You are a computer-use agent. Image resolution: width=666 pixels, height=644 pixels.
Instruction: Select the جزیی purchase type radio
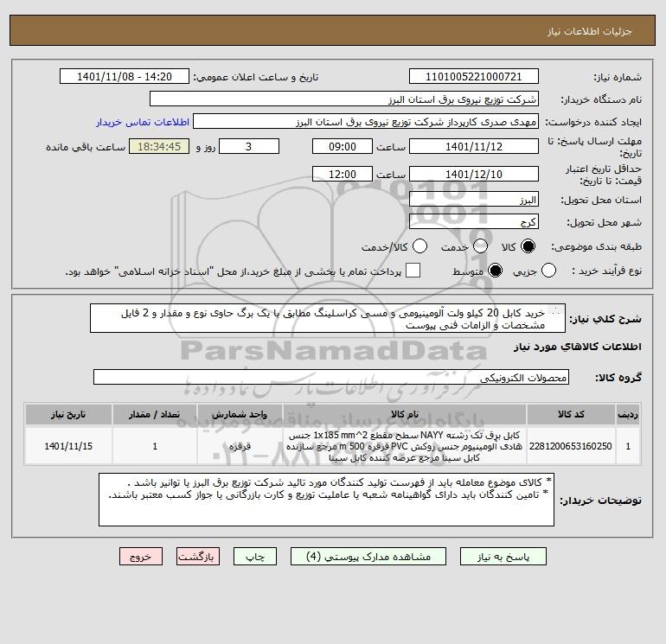(x=548, y=271)
